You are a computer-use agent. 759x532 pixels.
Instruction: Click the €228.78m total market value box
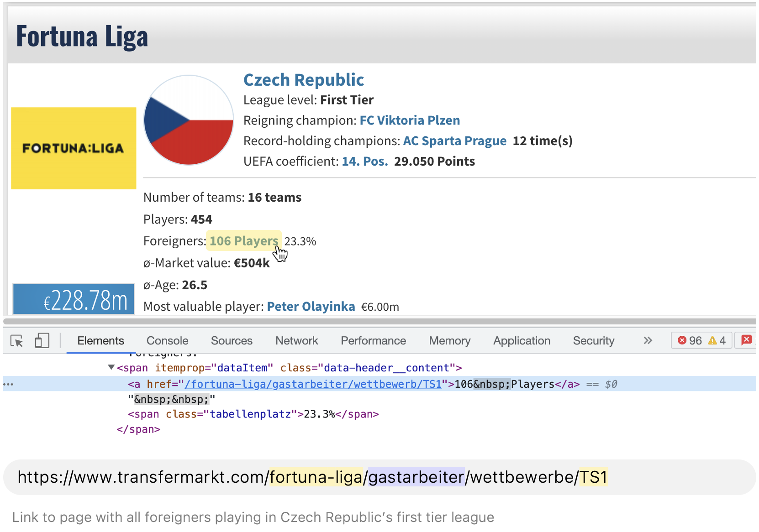[x=74, y=299]
